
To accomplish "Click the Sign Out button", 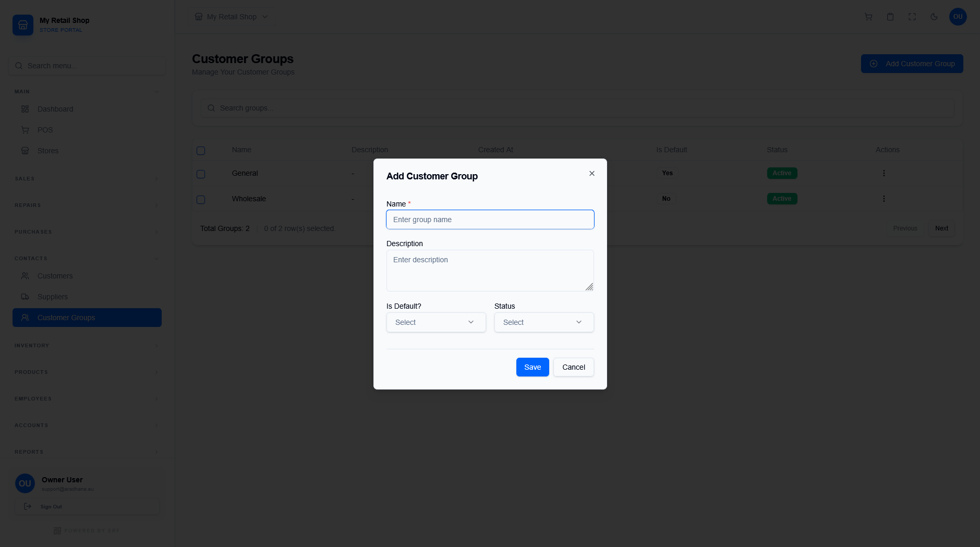I will (87, 506).
